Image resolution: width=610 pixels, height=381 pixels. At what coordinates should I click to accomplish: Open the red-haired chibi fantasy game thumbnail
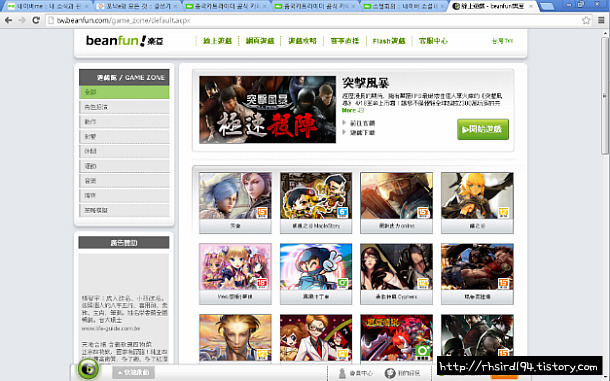click(396, 338)
